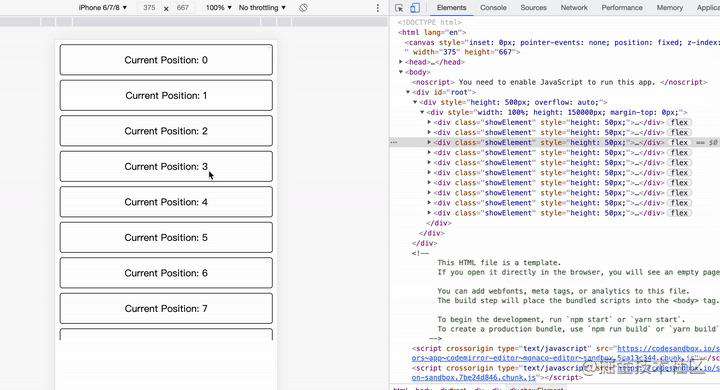Toggle the device toolbar icon
The height and width of the screenshot is (390, 720).
pyautogui.click(x=415, y=8)
